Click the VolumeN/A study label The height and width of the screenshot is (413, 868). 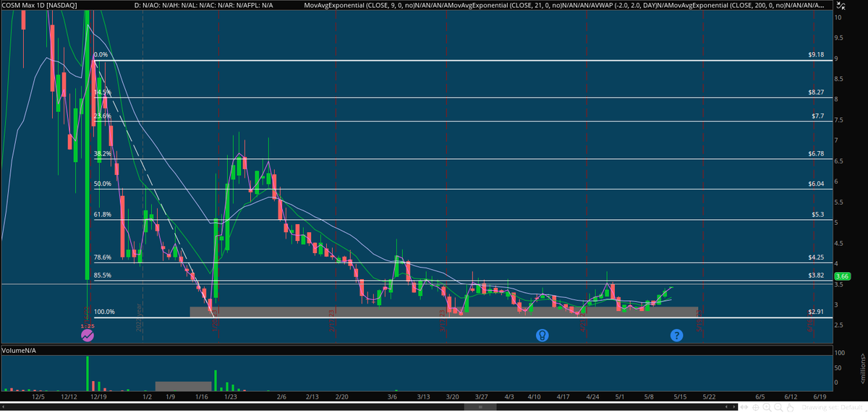pyautogui.click(x=20, y=351)
